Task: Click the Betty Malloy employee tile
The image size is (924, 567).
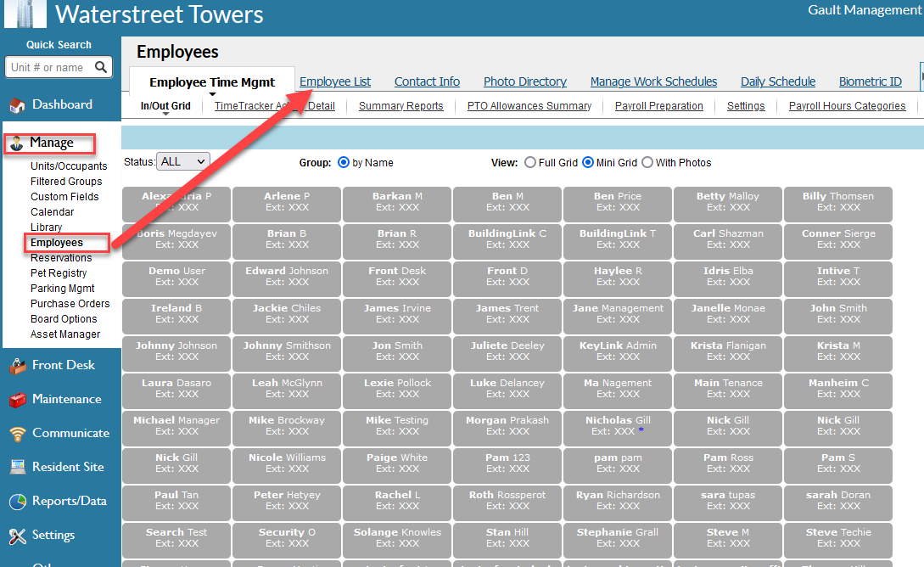Action: (x=728, y=204)
